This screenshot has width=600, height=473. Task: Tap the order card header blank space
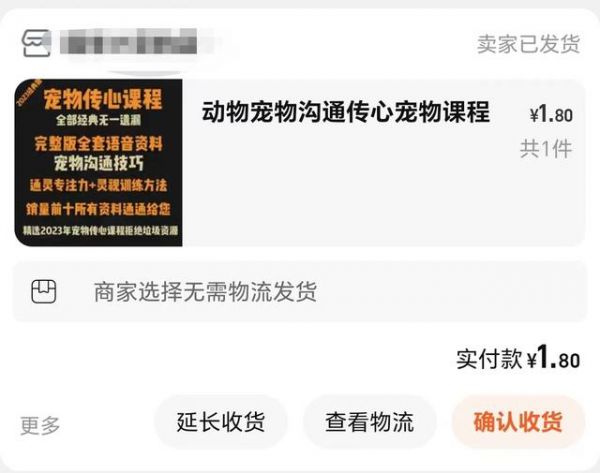pyautogui.click(x=337, y=43)
